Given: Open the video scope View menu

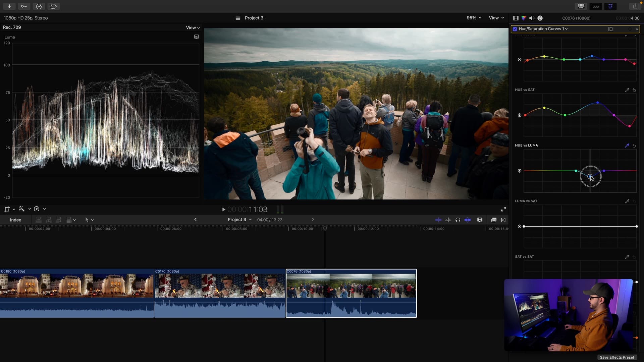Looking at the screenshot, I should (x=193, y=27).
